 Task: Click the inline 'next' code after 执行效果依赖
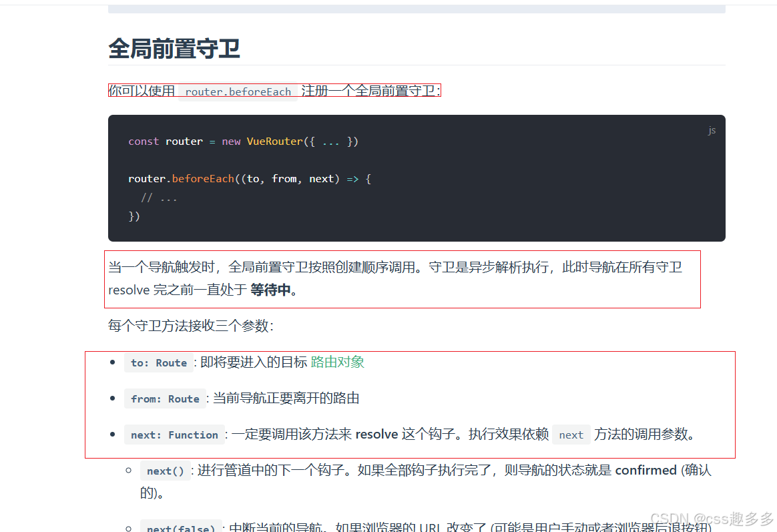pyautogui.click(x=571, y=435)
